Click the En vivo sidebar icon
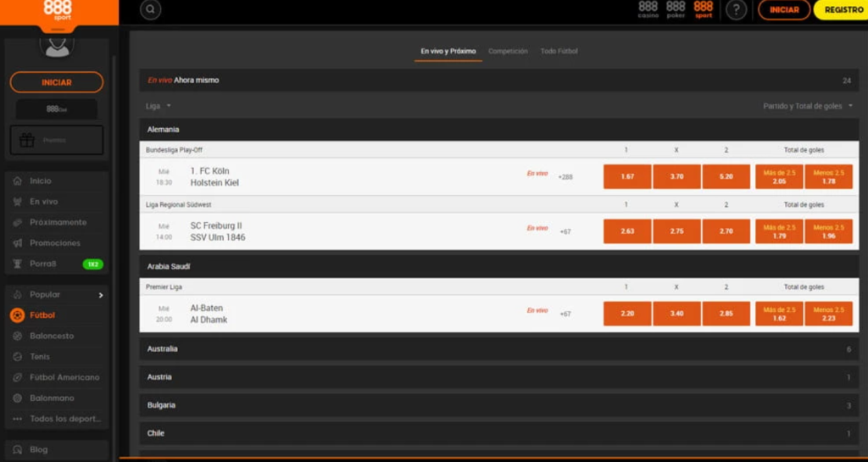The width and height of the screenshot is (868, 462). coord(17,202)
